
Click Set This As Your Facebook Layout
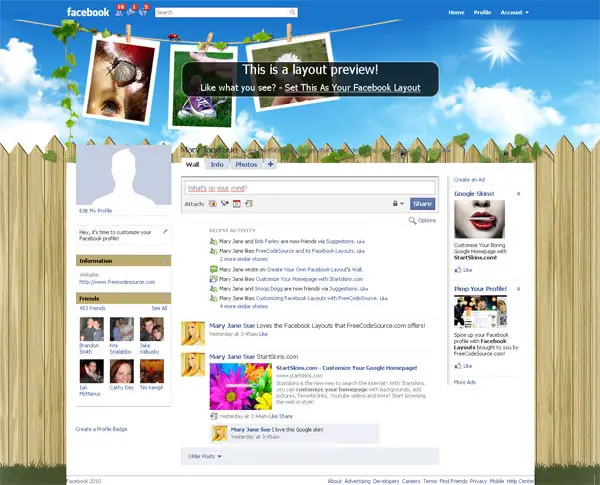pyautogui.click(x=352, y=88)
